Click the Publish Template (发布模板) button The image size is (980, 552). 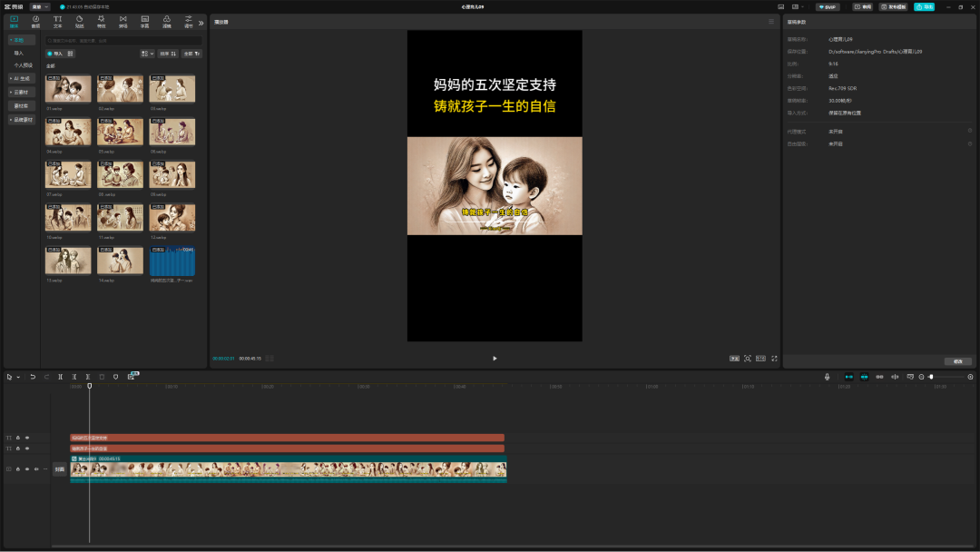(893, 7)
